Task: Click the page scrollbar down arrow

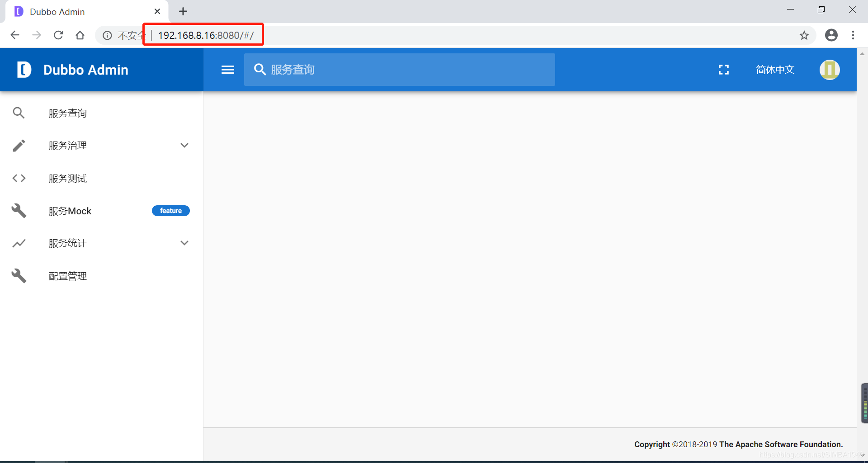Action: click(x=862, y=456)
